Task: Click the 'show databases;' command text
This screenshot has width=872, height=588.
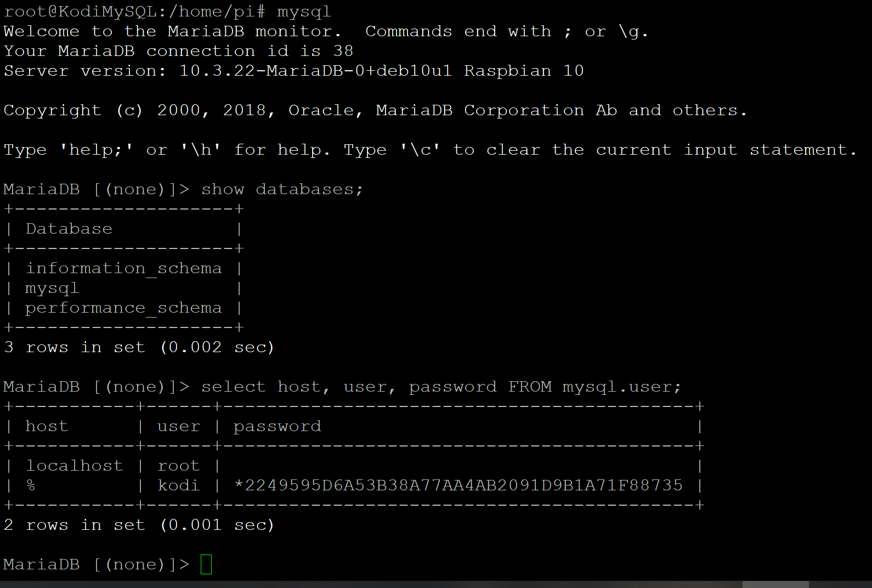Action: click(x=282, y=189)
